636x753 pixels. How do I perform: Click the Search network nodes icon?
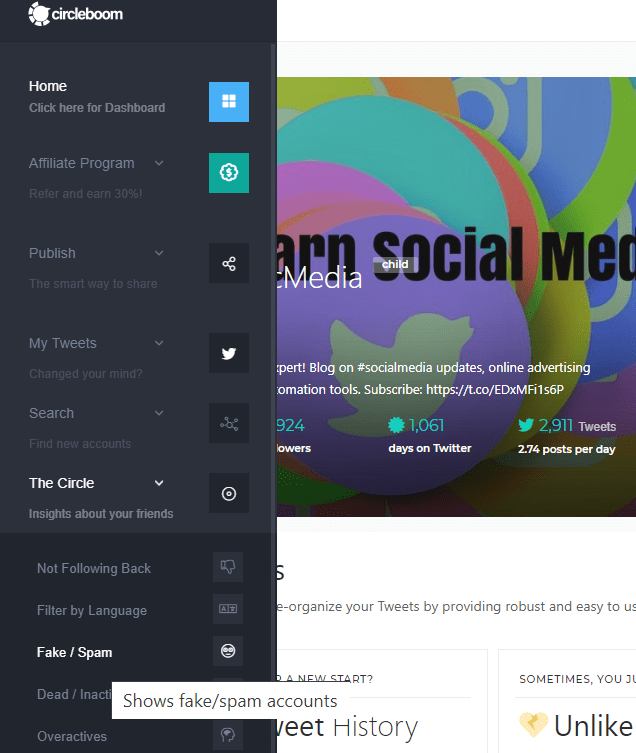(229, 423)
